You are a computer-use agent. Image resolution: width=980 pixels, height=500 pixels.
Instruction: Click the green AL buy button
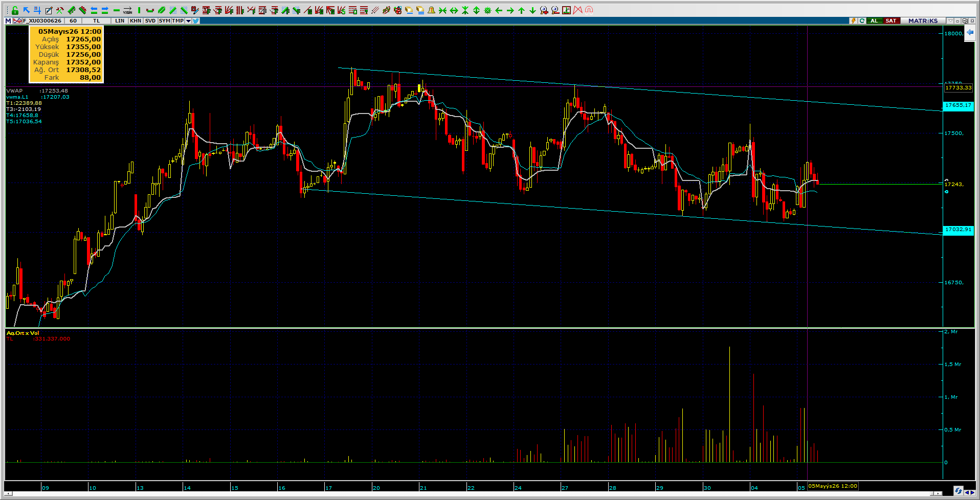tap(875, 21)
